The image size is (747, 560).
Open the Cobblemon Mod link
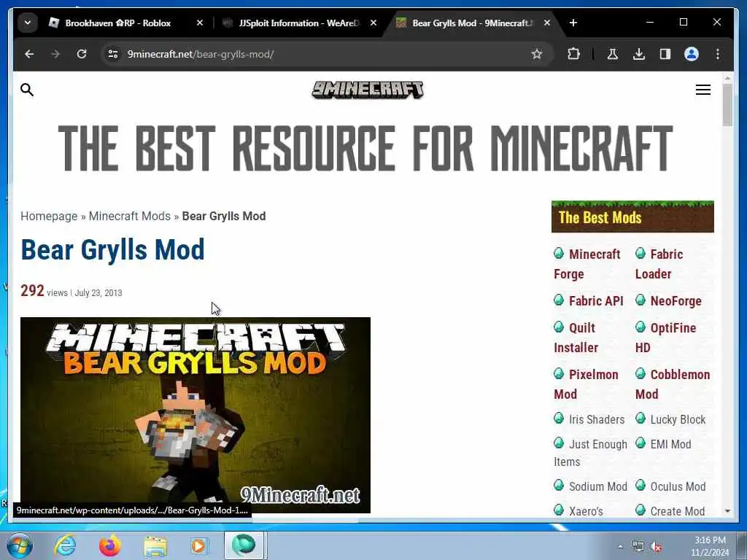pyautogui.click(x=673, y=384)
